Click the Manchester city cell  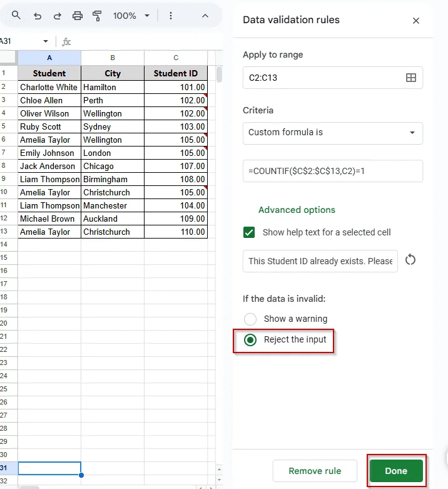pos(113,205)
